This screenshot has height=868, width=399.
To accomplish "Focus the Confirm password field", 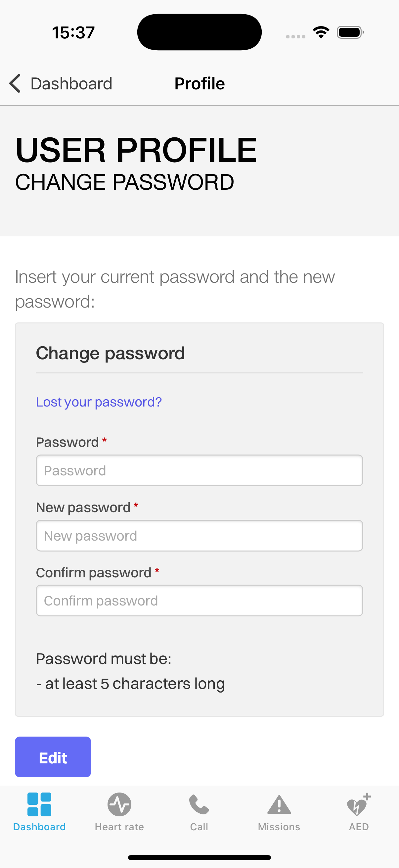I will 199,601.
